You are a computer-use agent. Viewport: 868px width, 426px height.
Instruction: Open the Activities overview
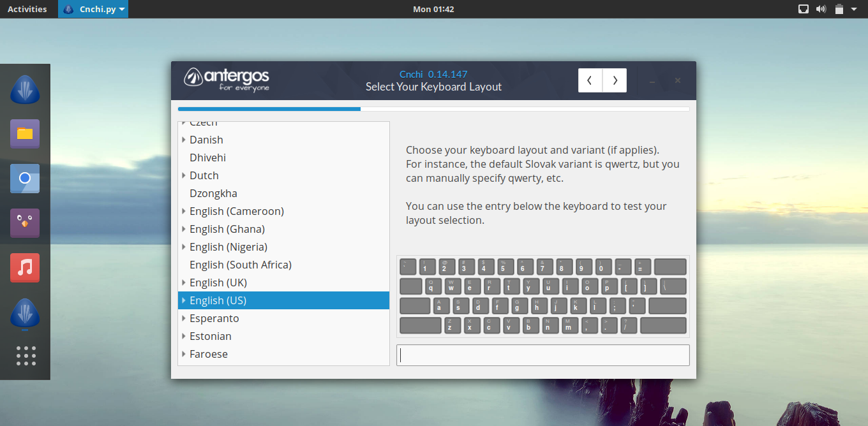[x=27, y=9]
